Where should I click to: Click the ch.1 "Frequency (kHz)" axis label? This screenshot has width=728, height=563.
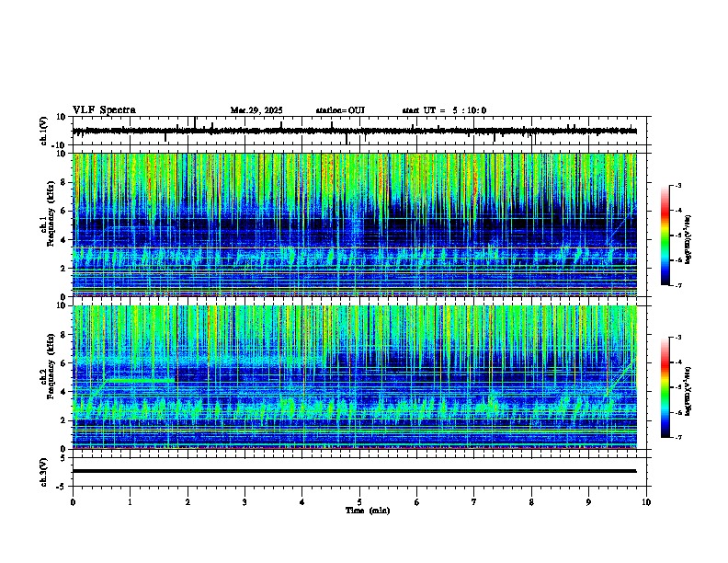[x=51, y=213]
